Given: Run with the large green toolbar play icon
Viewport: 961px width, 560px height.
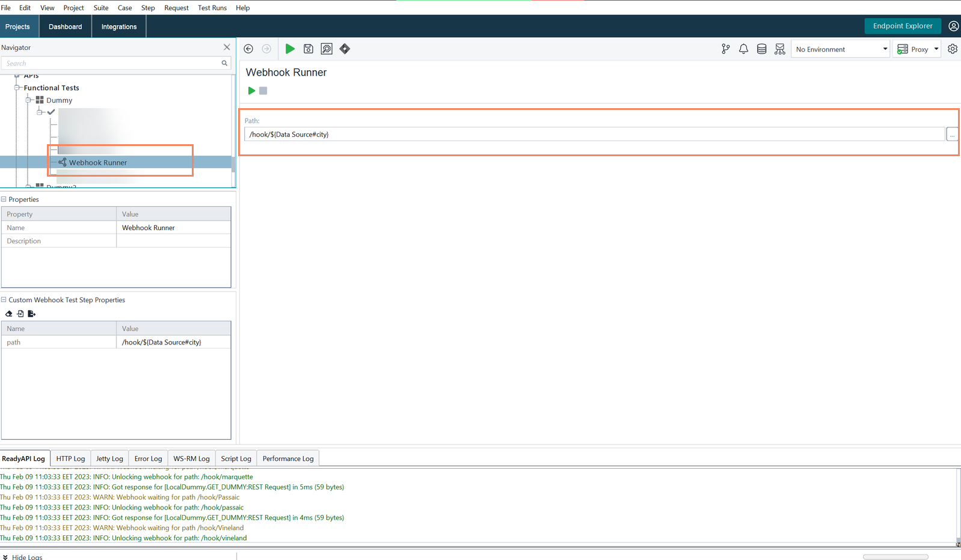Looking at the screenshot, I should pos(290,49).
